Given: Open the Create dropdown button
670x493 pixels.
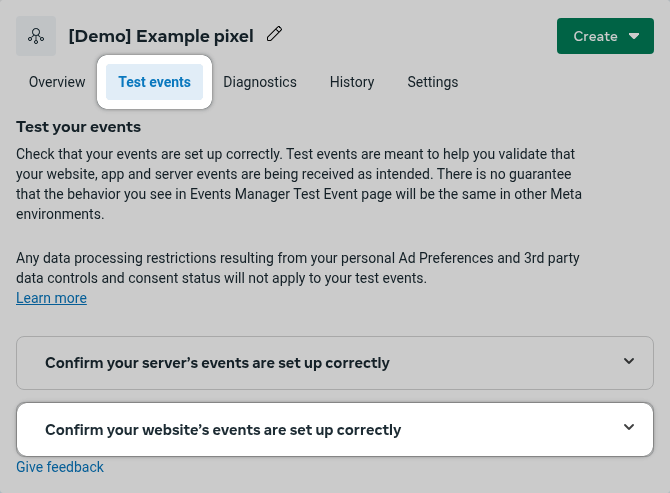Looking at the screenshot, I should pos(605,36).
